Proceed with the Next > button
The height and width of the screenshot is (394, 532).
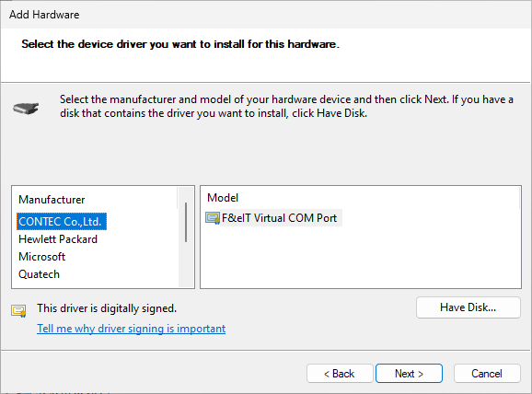pos(409,374)
